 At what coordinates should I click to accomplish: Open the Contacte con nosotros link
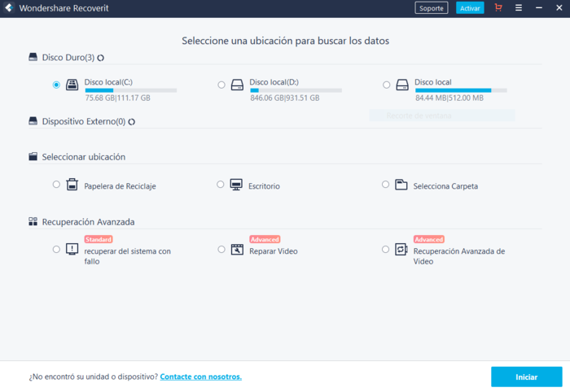pos(200,377)
